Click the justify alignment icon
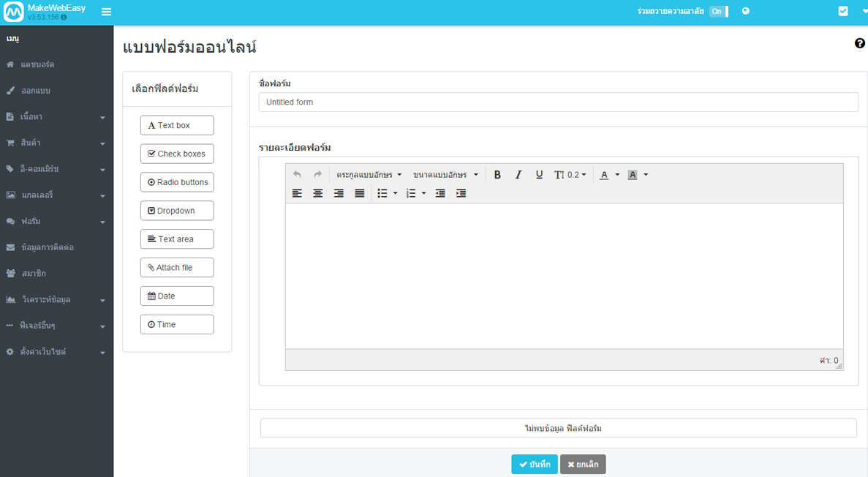Screen dimensions: 868x477 tap(359, 193)
